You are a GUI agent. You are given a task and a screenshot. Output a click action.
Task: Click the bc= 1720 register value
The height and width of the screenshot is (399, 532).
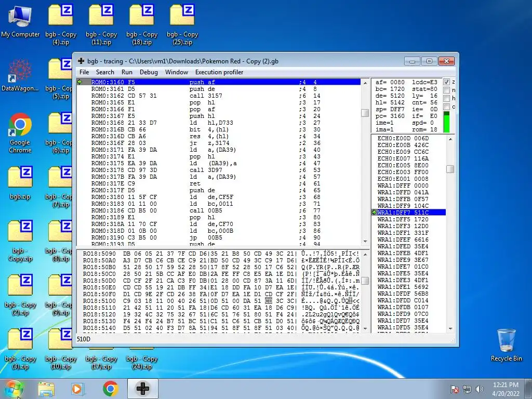pyautogui.click(x=390, y=89)
